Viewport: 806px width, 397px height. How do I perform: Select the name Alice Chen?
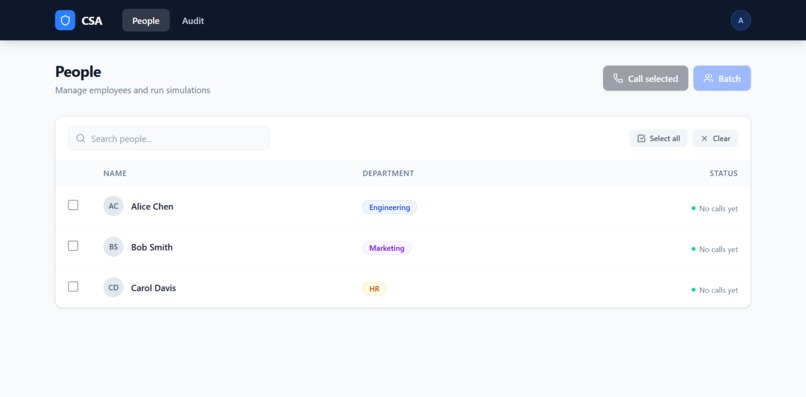pyautogui.click(x=152, y=206)
